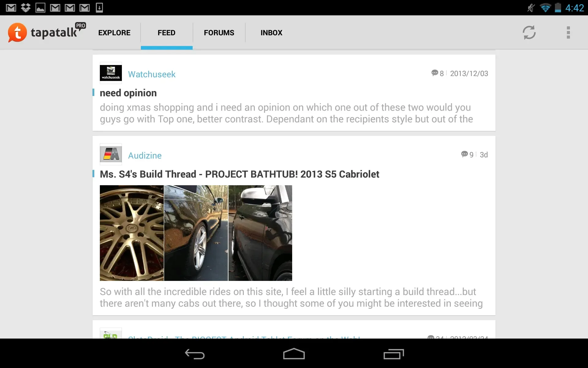Screen dimensions: 588x368
Task: Tap the Tapatalk orange logo icon
Action: point(17,33)
